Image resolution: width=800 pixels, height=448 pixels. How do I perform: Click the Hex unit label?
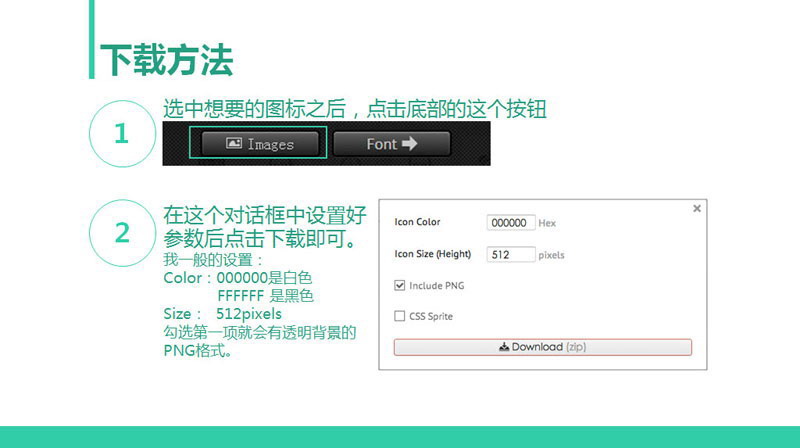547,223
